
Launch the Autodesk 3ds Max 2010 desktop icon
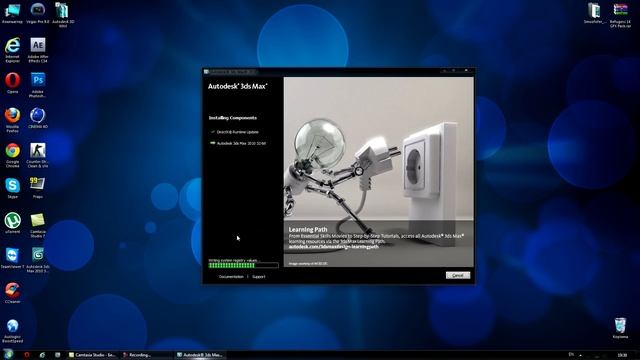click(38, 260)
